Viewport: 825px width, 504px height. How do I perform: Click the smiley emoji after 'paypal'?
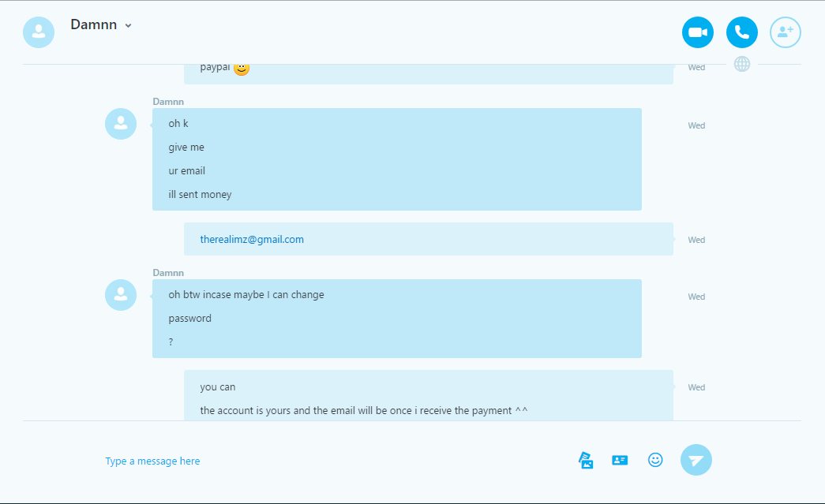point(242,69)
